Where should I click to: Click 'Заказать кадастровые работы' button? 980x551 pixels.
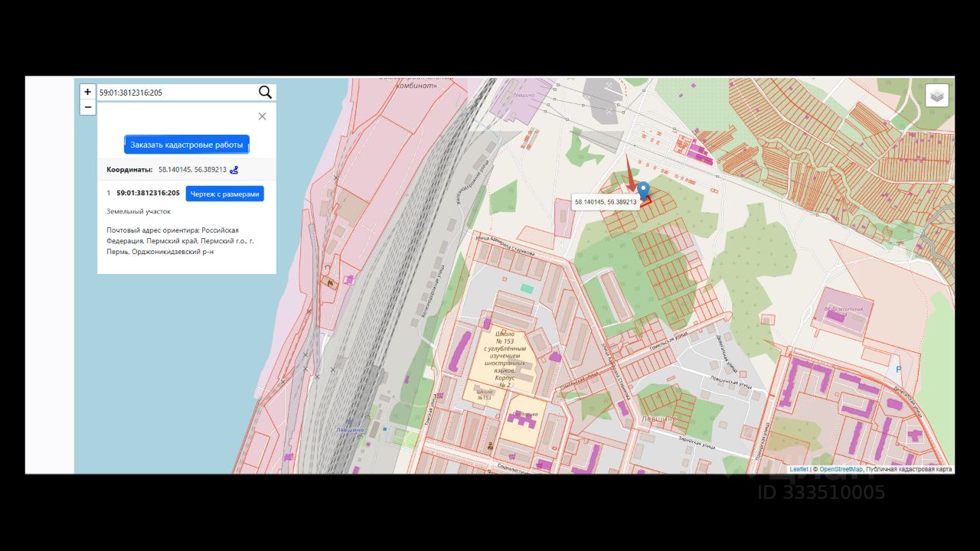pos(187,145)
